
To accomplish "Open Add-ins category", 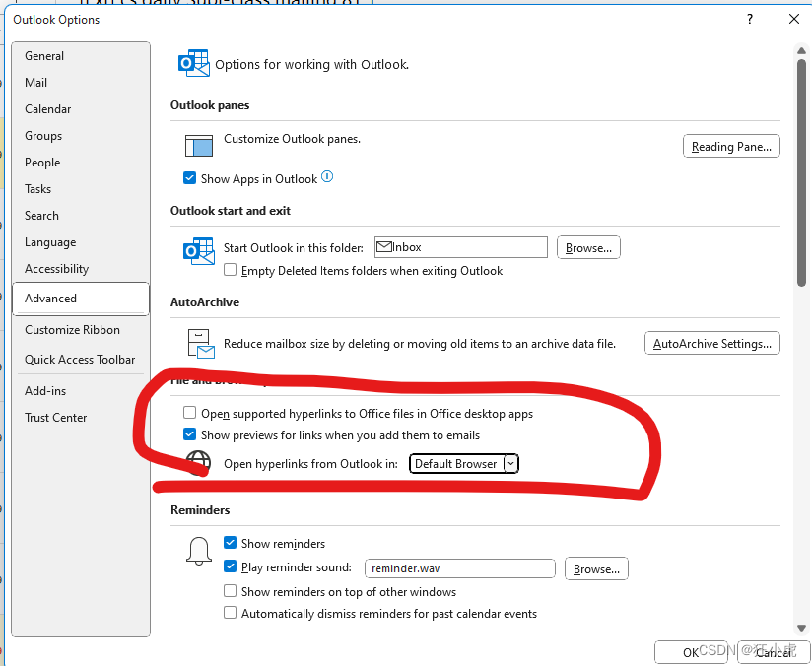I will 81,391.
